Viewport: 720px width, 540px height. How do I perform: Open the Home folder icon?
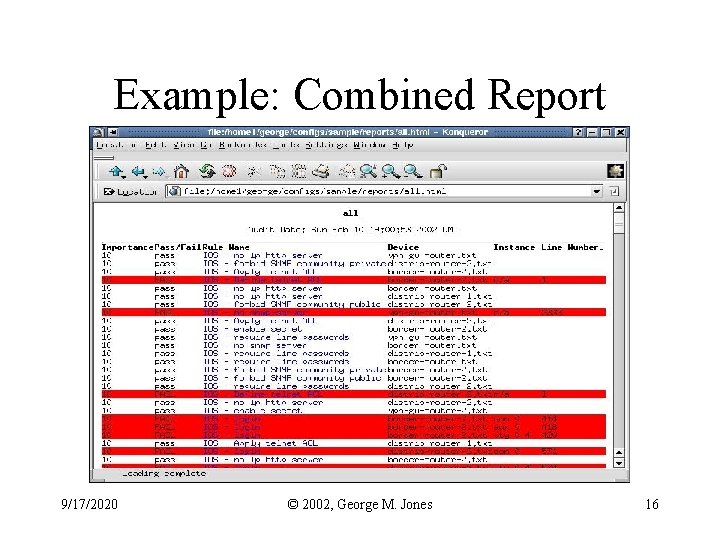click(181, 172)
